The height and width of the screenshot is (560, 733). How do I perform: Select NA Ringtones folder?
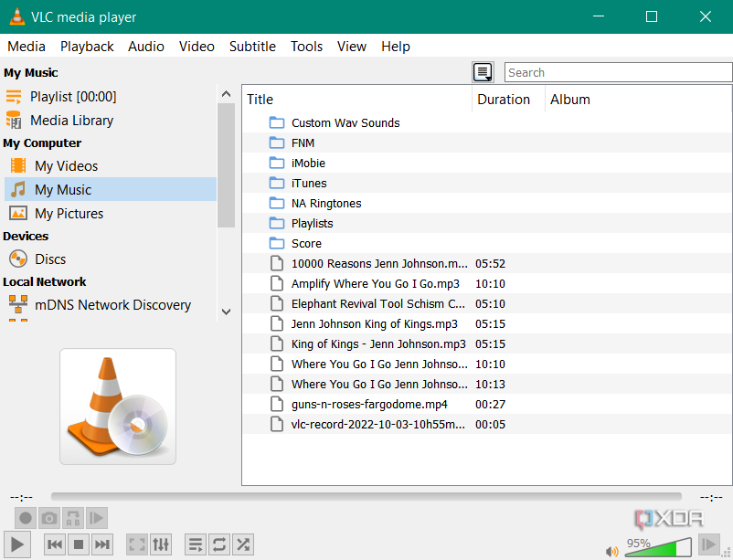[487, 204]
